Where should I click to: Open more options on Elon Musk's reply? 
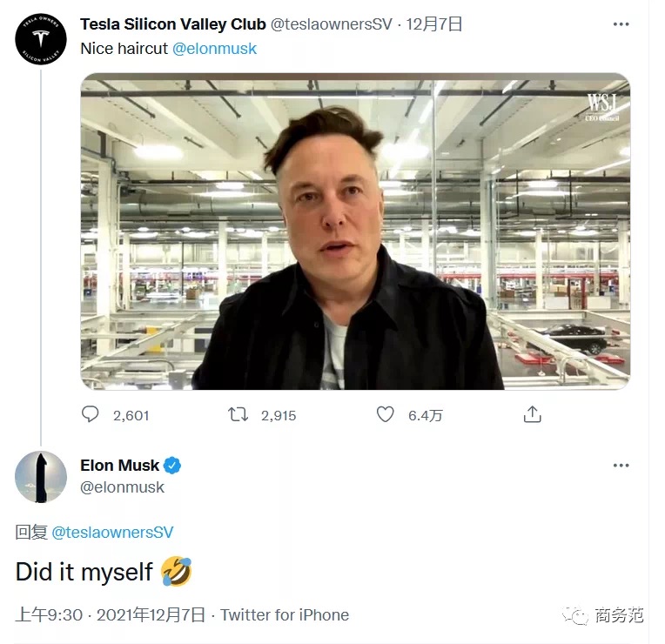pos(621,466)
